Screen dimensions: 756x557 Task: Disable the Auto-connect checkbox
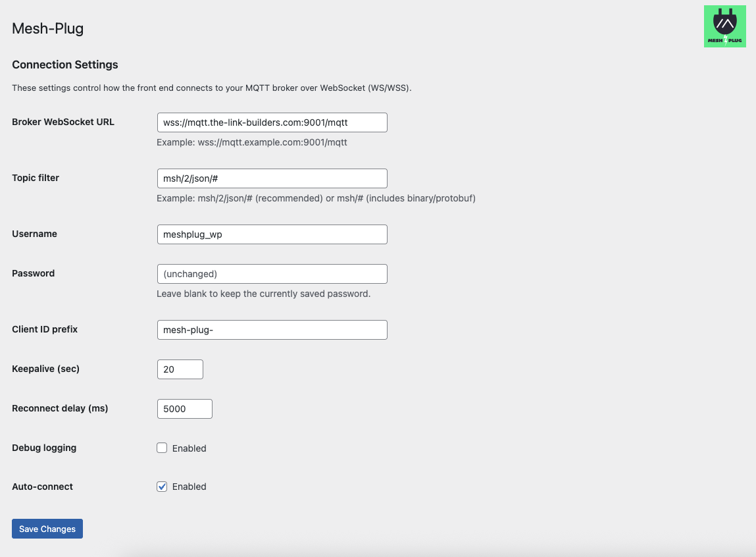tap(162, 487)
